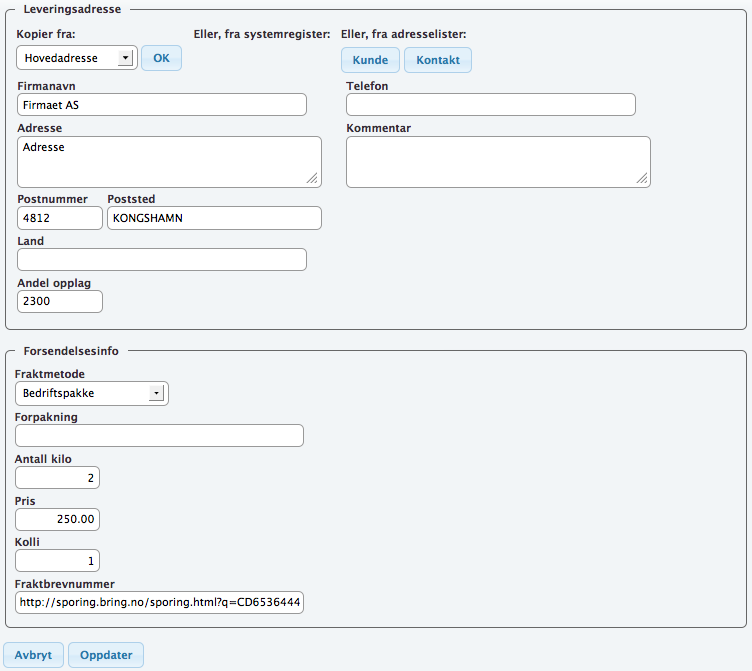Click inside the Kommentar text area
752x671 pixels.
(x=497, y=161)
